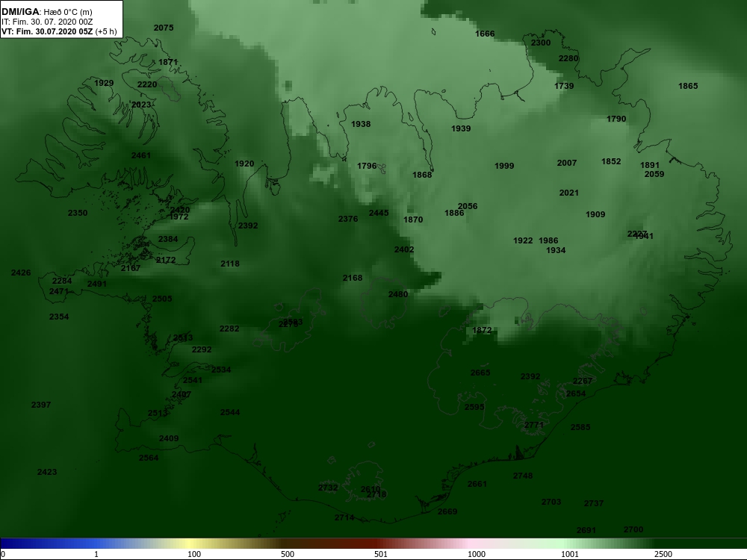Click the map value 2732
This screenshot has width=747, height=560.
pyautogui.click(x=328, y=488)
